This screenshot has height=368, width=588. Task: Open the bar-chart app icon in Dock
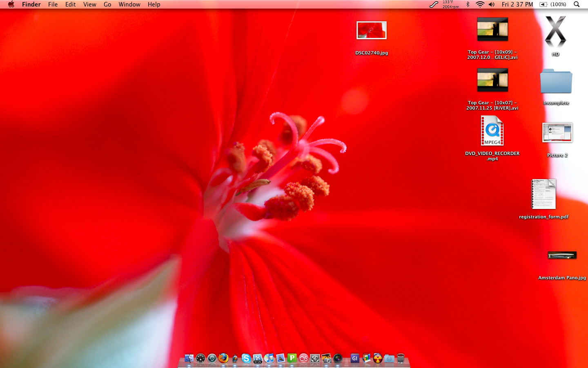coord(366,359)
